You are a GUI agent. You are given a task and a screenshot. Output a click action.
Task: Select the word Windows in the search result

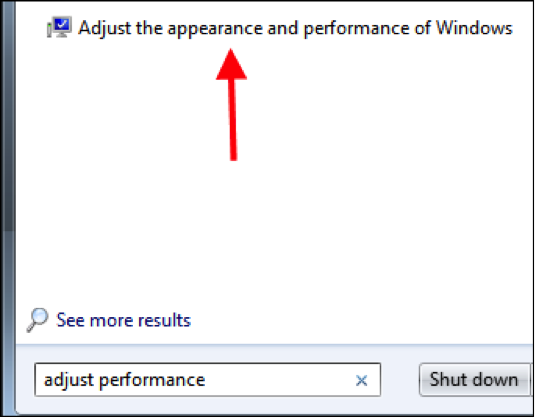[x=474, y=28]
